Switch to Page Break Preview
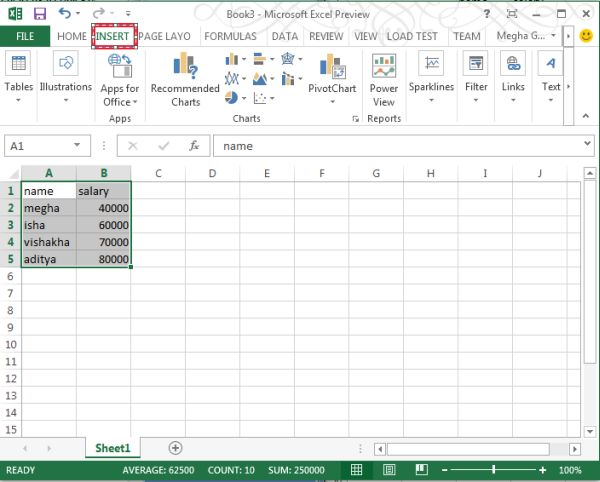This screenshot has height=482, width=600. (422, 470)
